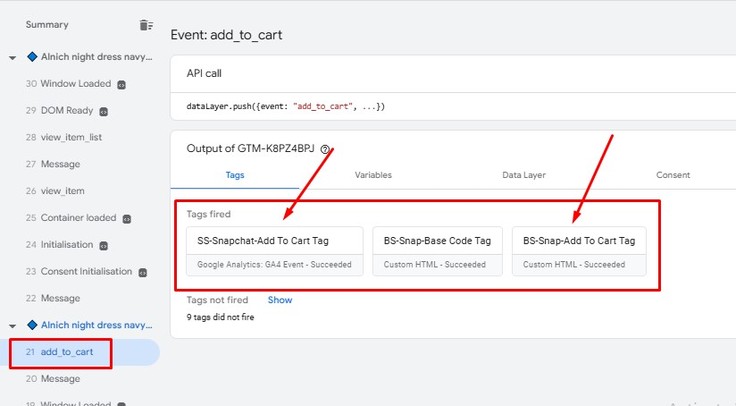The image size is (736, 406).
Task: Click the clear events icon beside Summary
Action: coord(147,24)
